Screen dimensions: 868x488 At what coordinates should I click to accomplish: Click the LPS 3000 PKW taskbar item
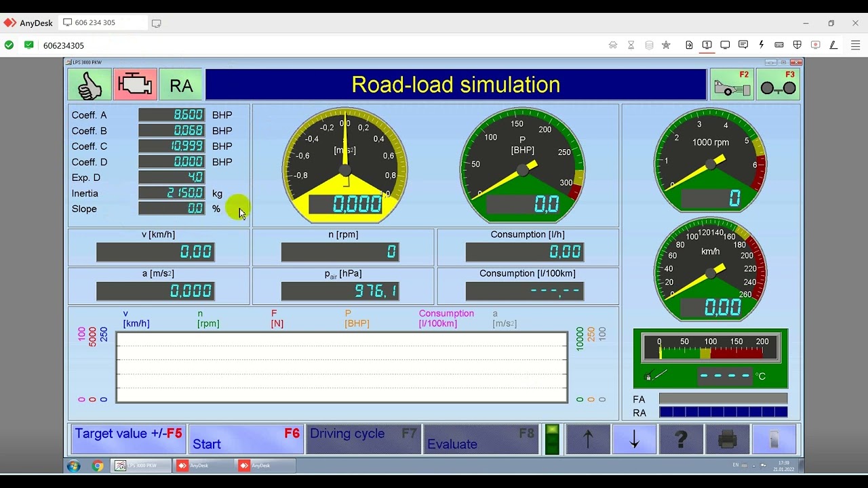point(141,466)
